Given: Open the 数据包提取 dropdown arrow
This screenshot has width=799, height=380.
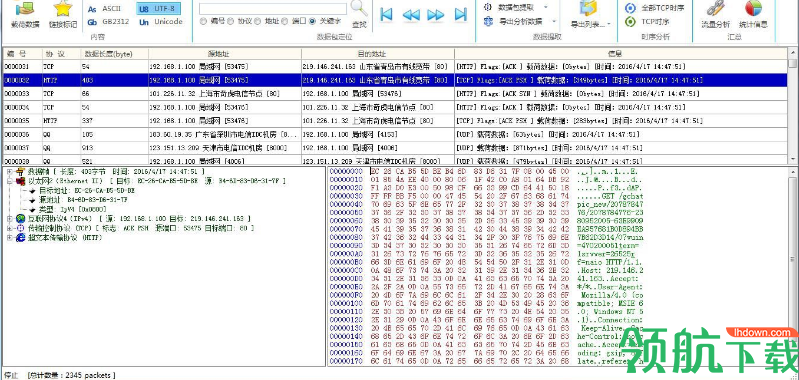Looking at the screenshot, I should point(546,7).
